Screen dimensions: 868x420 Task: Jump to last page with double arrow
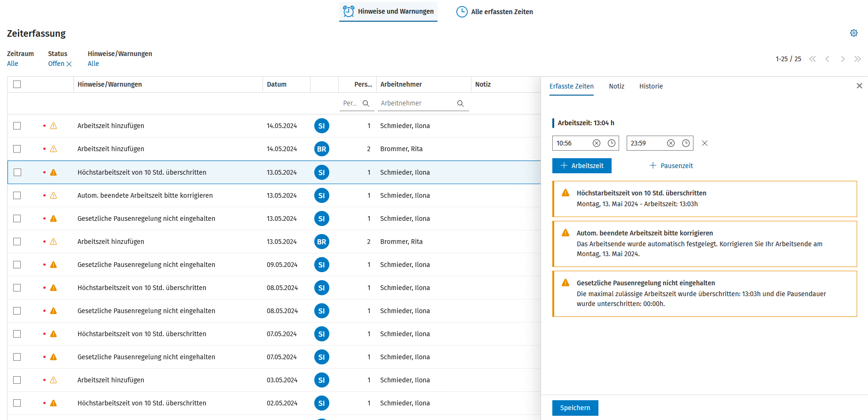pos(857,59)
